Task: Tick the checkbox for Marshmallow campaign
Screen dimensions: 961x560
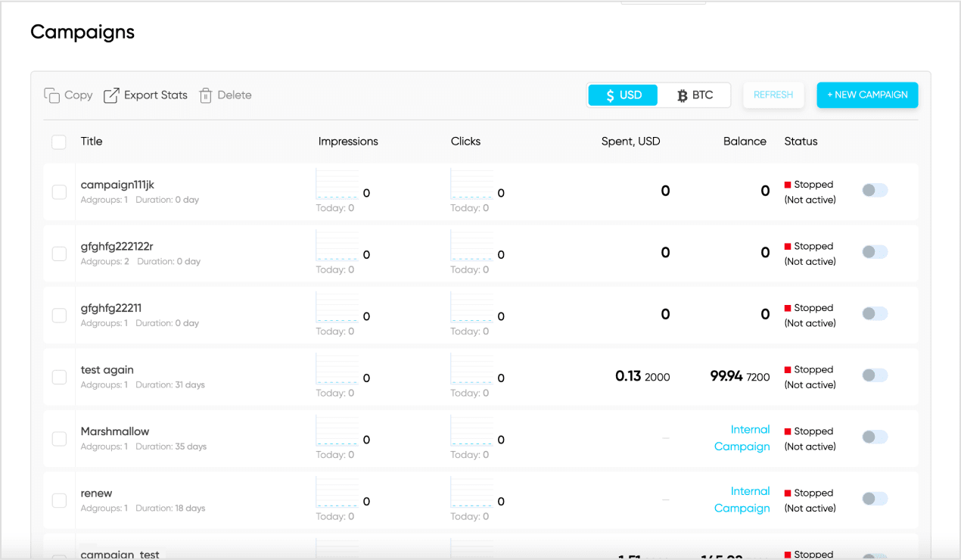Action: click(x=59, y=439)
